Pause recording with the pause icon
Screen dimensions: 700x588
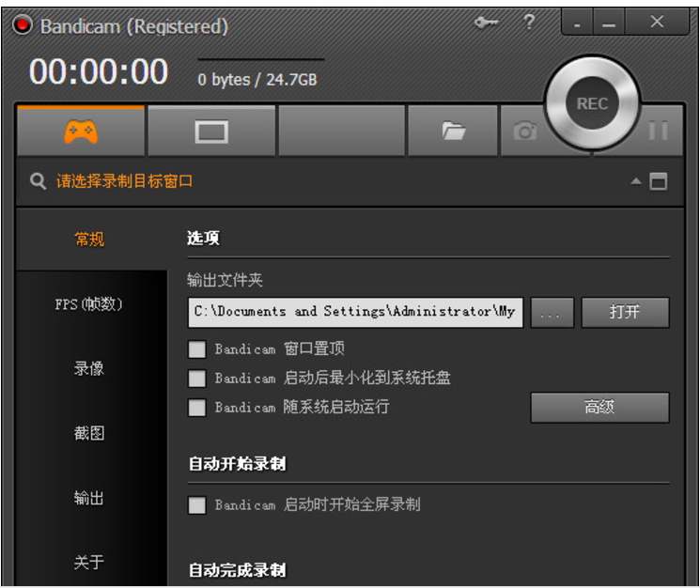(x=658, y=131)
